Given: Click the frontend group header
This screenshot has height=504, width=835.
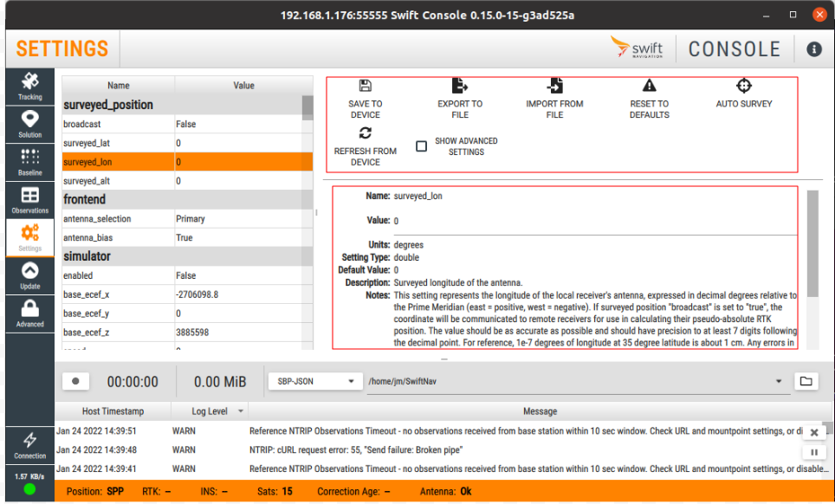Looking at the screenshot, I should coord(182,199).
